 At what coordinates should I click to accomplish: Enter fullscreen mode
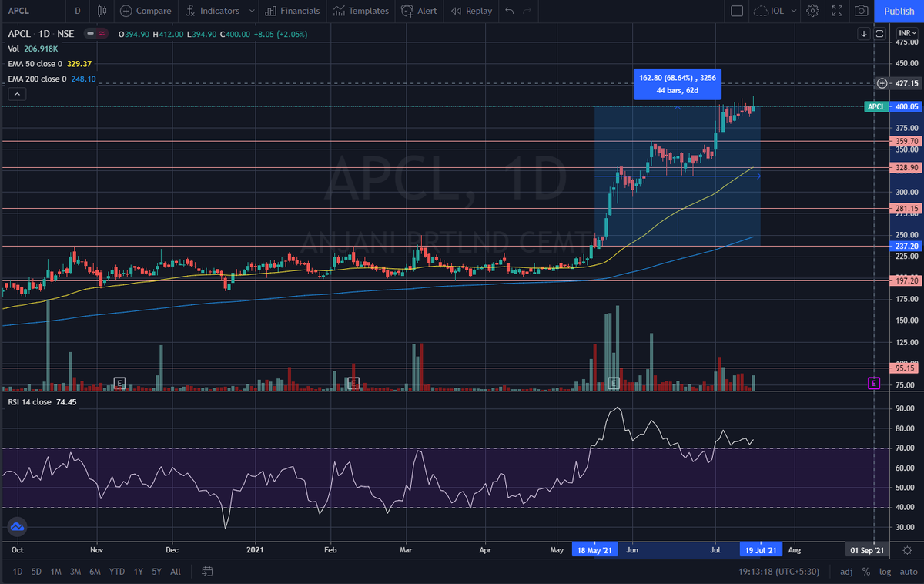coord(837,11)
